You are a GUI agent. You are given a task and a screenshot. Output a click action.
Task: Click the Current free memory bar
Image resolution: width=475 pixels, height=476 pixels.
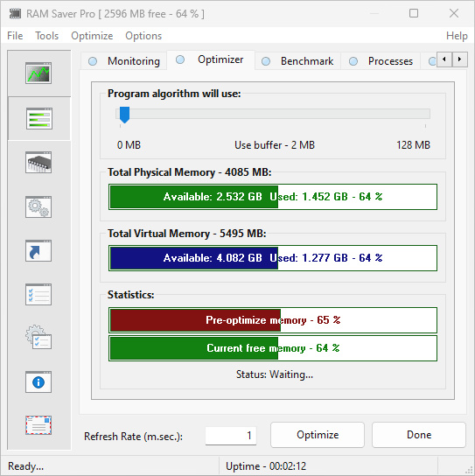[x=273, y=348]
